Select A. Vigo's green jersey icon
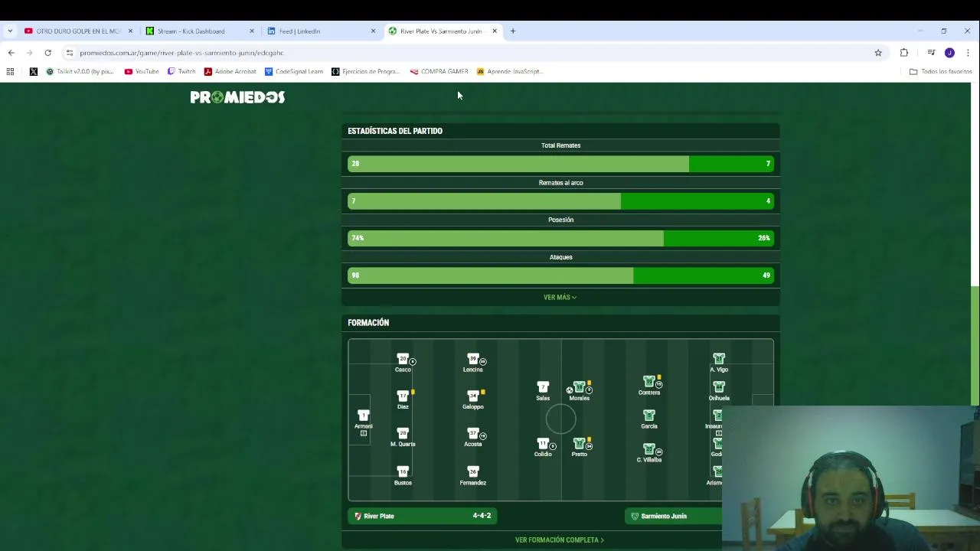980x551 pixels. point(719,359)
